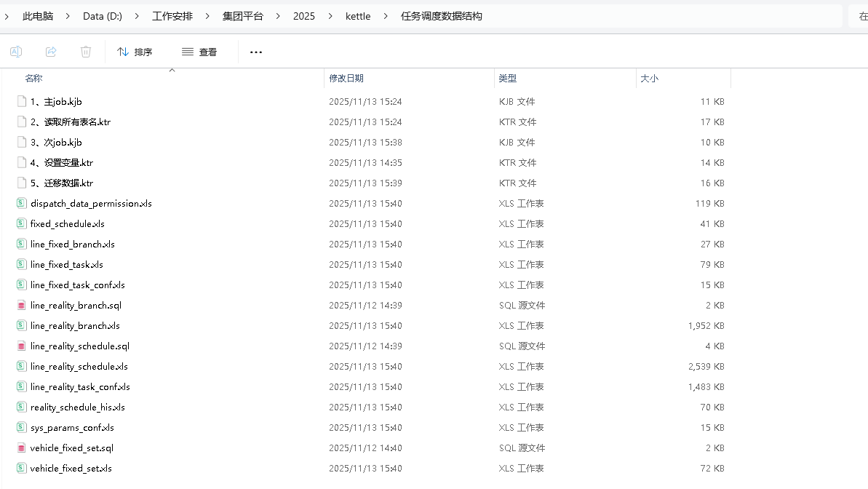Viewport: 868px width, 489px height.
Task: Expand chevron after Data (D:) breadcrumb
Action: (x=137, y=16)
